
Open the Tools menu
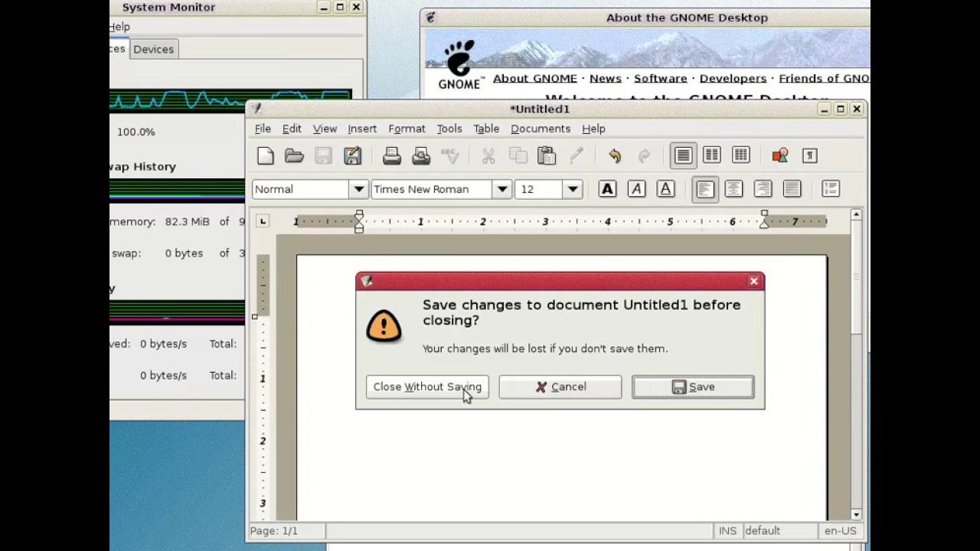tap(449, 129)
